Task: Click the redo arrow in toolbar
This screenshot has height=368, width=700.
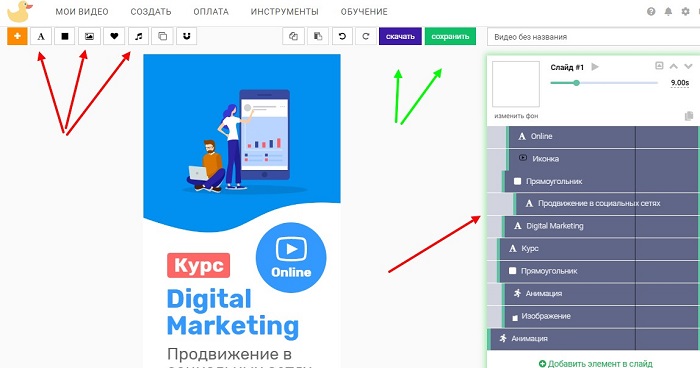Action: coord(366,36)
